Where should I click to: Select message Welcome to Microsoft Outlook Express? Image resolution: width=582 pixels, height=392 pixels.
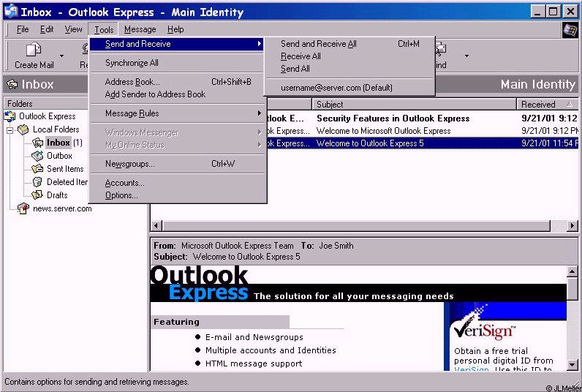point(383,131)
